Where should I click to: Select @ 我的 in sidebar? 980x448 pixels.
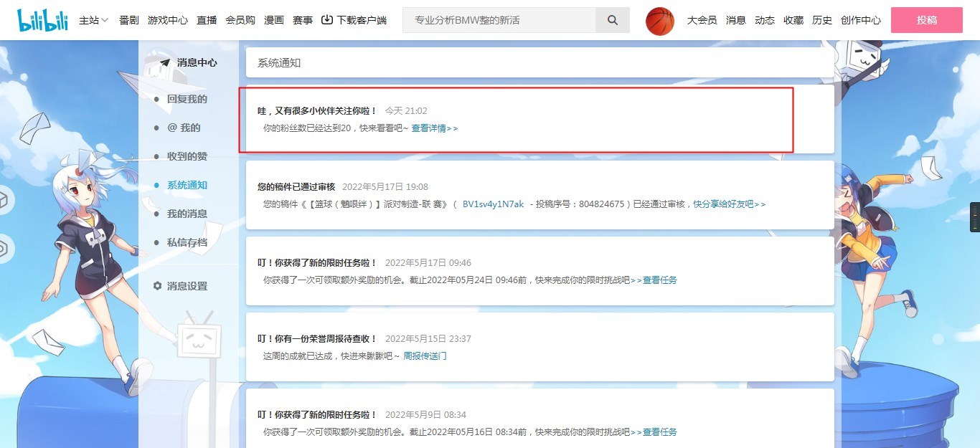click(x=184, y=128)
